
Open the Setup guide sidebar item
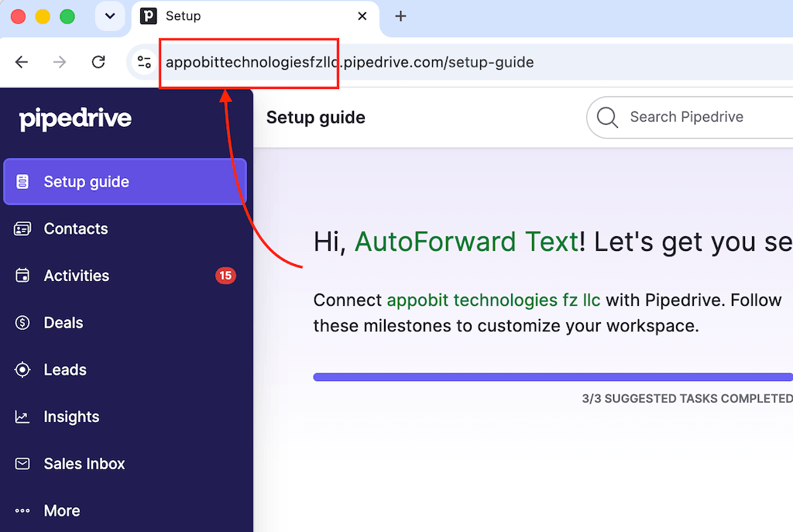pos(125,181)
